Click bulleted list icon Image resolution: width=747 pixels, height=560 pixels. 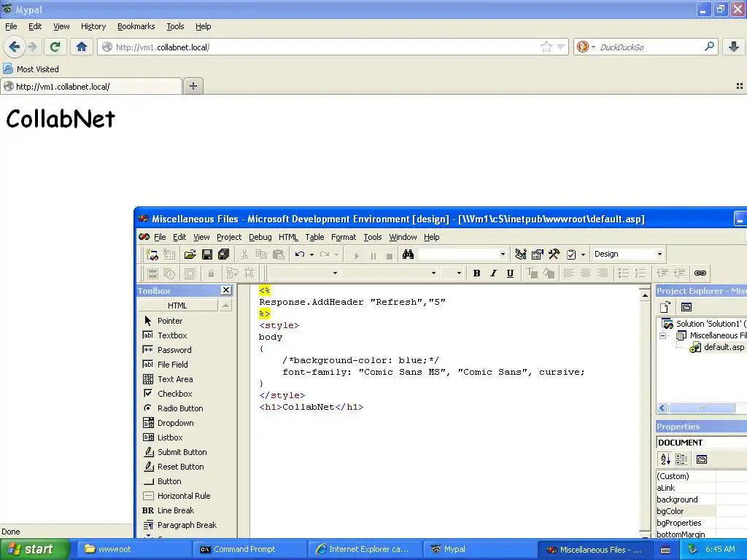click(623, 273)
